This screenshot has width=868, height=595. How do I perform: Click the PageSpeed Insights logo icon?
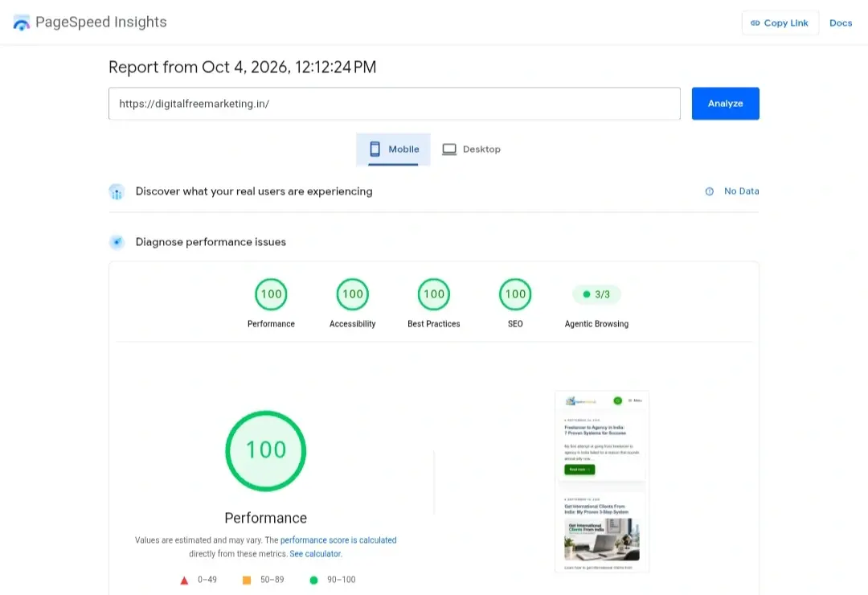click(21, 23)
